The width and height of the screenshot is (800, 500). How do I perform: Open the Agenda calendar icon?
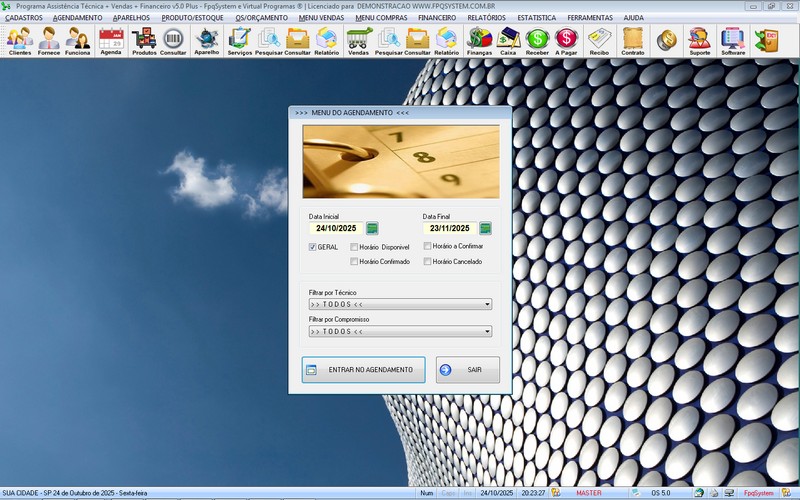pos(111,41)
